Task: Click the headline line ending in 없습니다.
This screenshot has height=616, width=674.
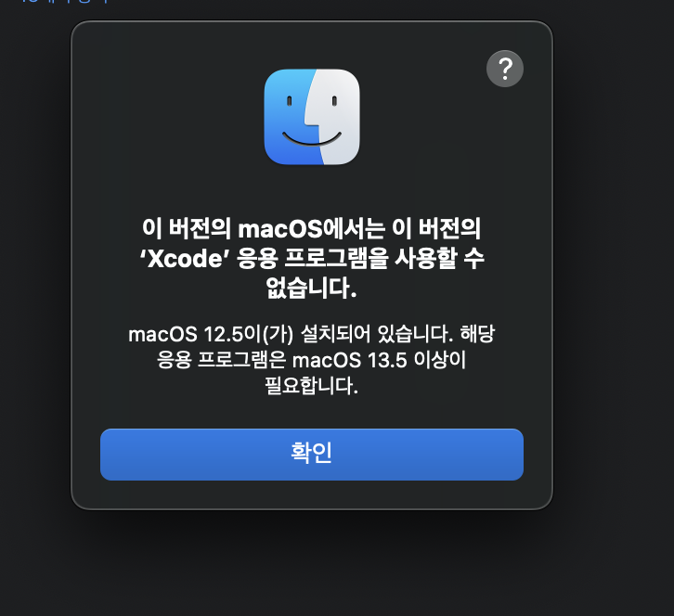Action: 311,288
